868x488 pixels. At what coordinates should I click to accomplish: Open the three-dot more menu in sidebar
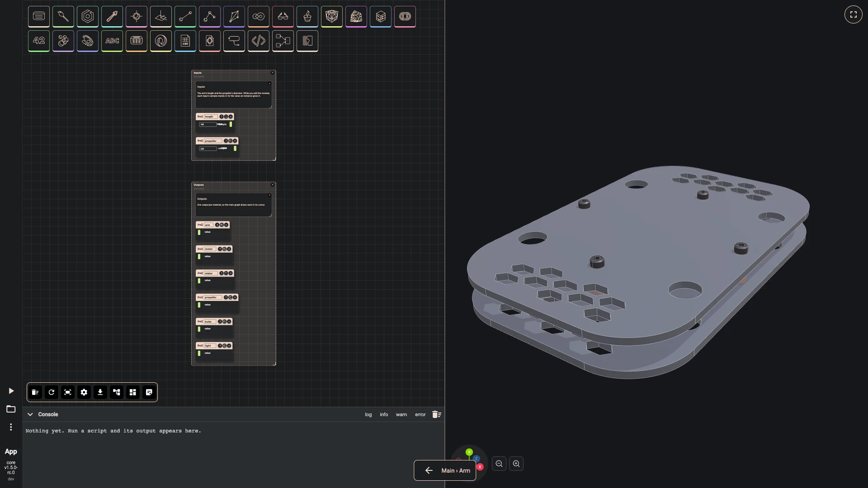pyautogui.click(x=11, y=427)
